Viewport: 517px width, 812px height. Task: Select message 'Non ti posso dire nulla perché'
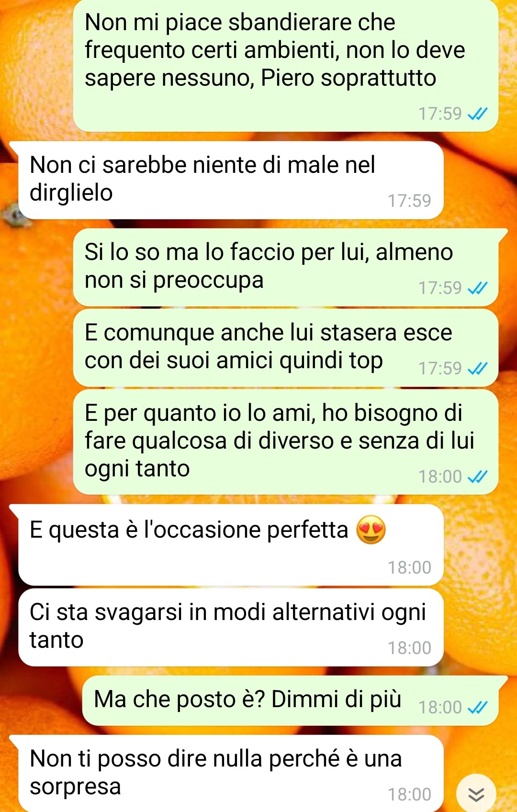[231, 774]
